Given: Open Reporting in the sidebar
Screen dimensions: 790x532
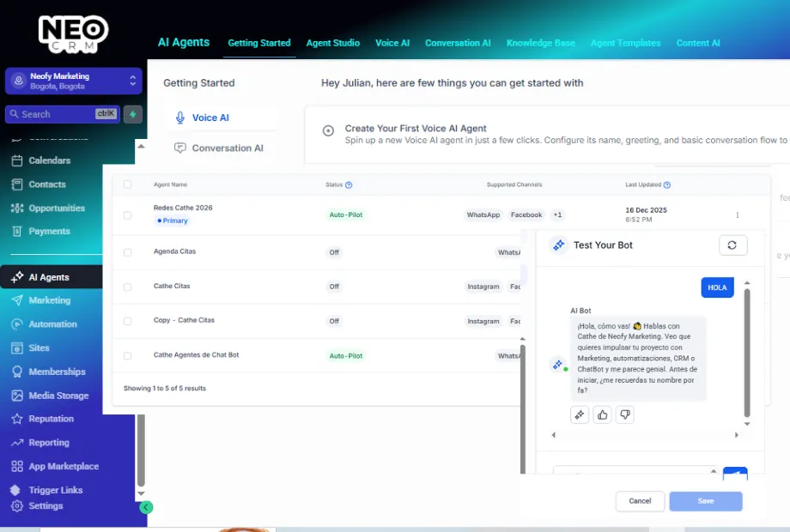Looking at the screenshot, I should click(49, 443).
